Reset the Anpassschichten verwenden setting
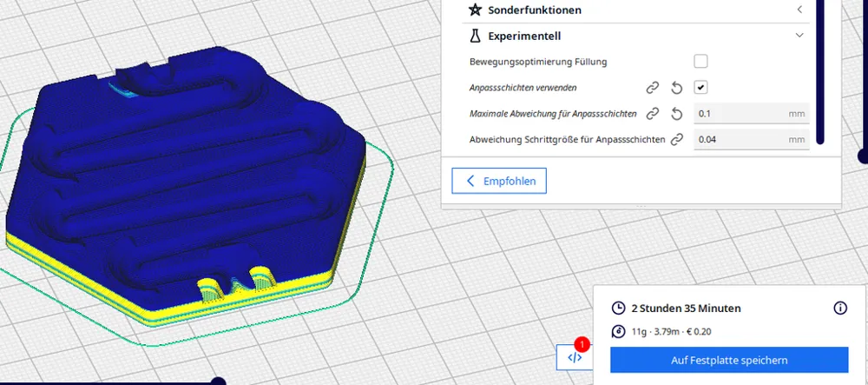The height and width of the screenshot is (385, 868). point(676,88)
